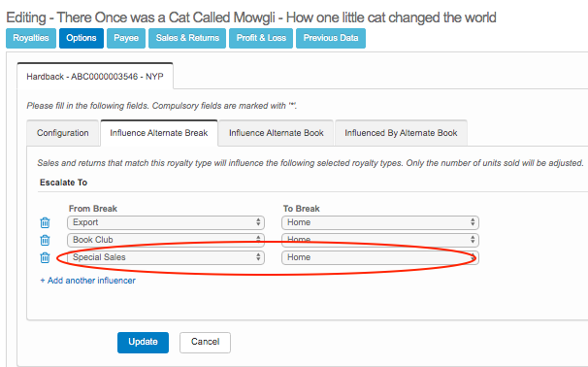Open Influenced By Alternate Book tab

401,133
